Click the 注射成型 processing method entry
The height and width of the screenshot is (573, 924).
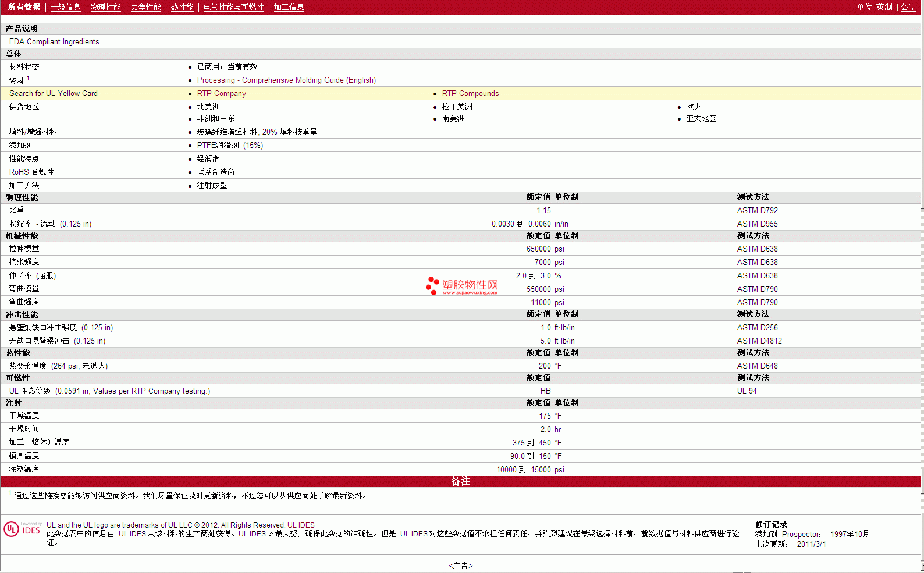coord(212,186)
